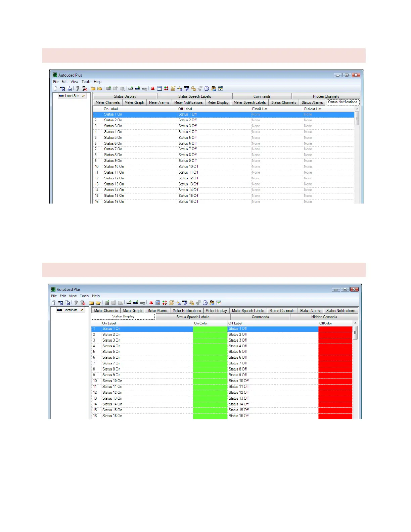Click red and green dots icon in Status Display window

pos(165,303)
